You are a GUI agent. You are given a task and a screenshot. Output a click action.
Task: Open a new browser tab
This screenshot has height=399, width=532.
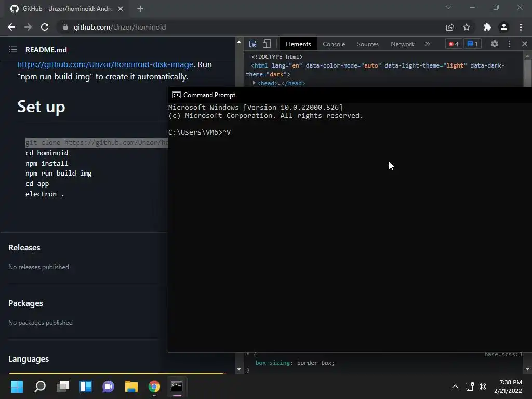tap(140, 9)
